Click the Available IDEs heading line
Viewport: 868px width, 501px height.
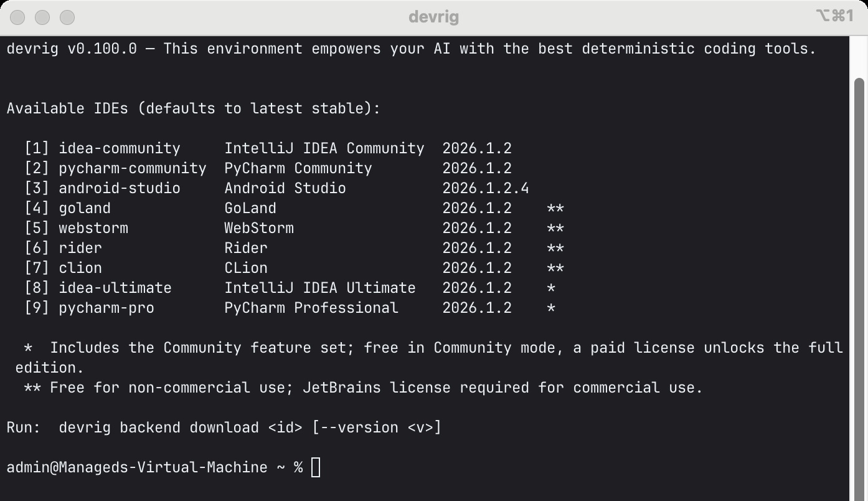click(x=194, y=108)
